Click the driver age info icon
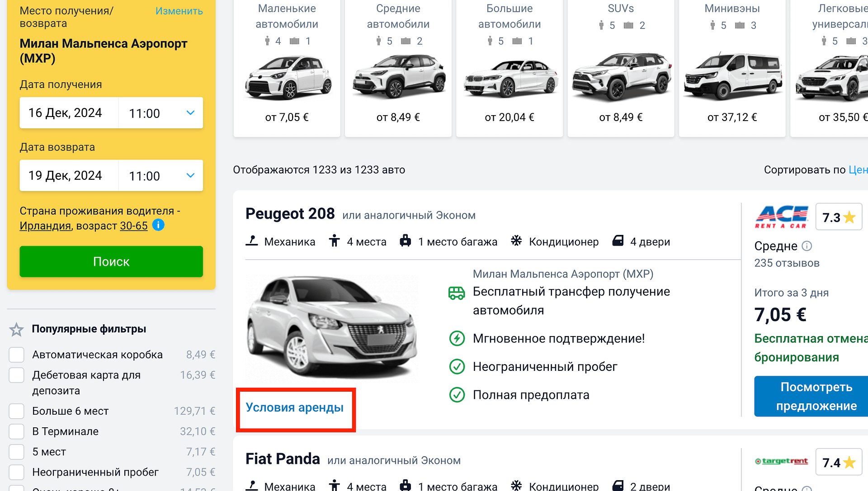The width and height of the screenshot is (868, 491). (158, 225)
